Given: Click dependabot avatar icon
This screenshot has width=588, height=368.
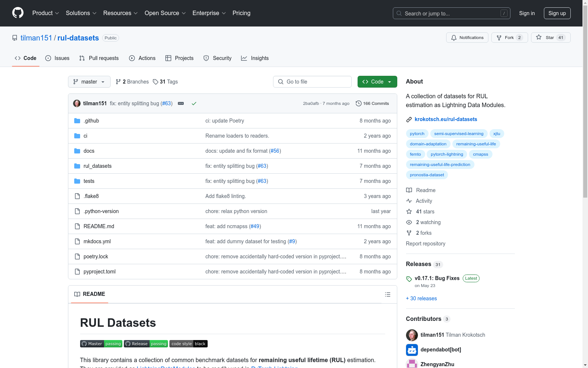Looking at the screenshot, I should (x=412, y=350).
